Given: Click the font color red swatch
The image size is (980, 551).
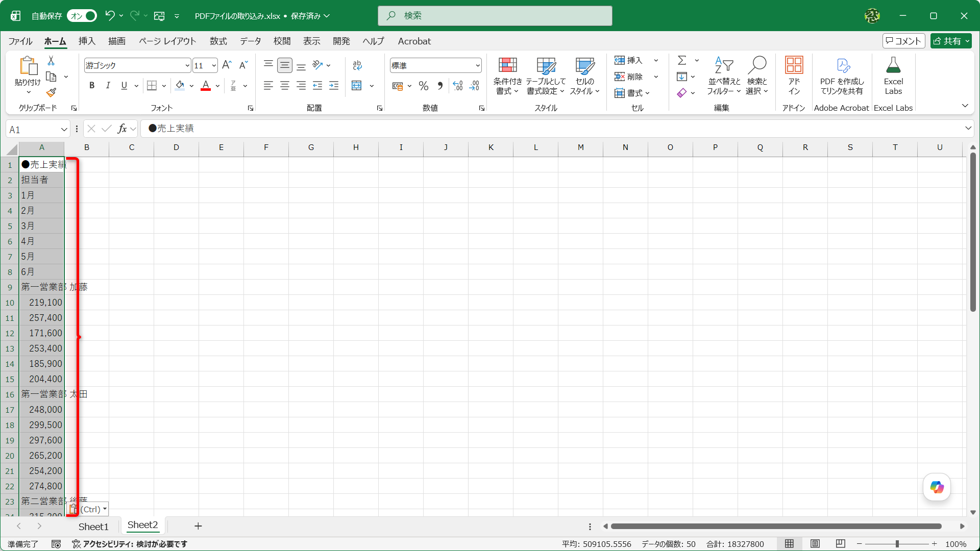Looking at the screenshot, I should [206, 86].
